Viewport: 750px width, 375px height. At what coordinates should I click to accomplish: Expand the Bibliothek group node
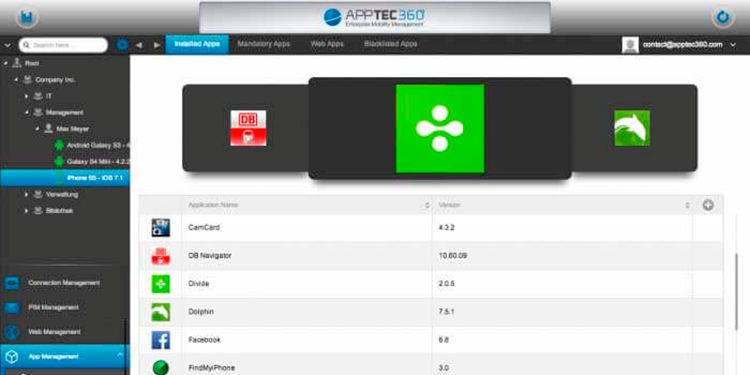pyautogui.click(x=27, y=210)
